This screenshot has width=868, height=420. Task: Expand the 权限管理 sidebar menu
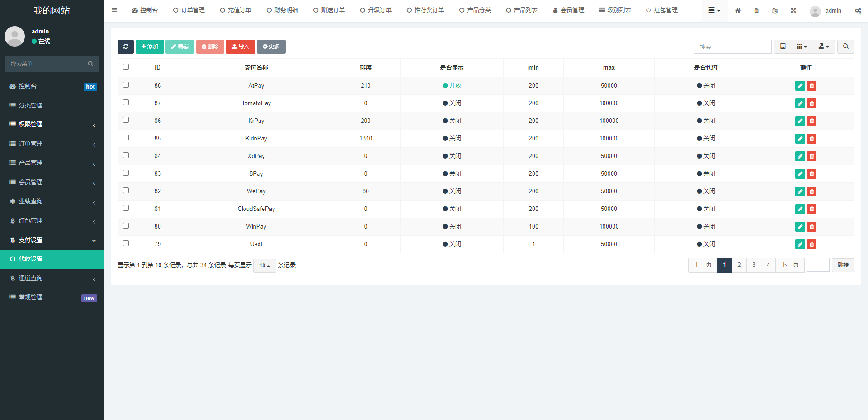[x=52, y=125]
